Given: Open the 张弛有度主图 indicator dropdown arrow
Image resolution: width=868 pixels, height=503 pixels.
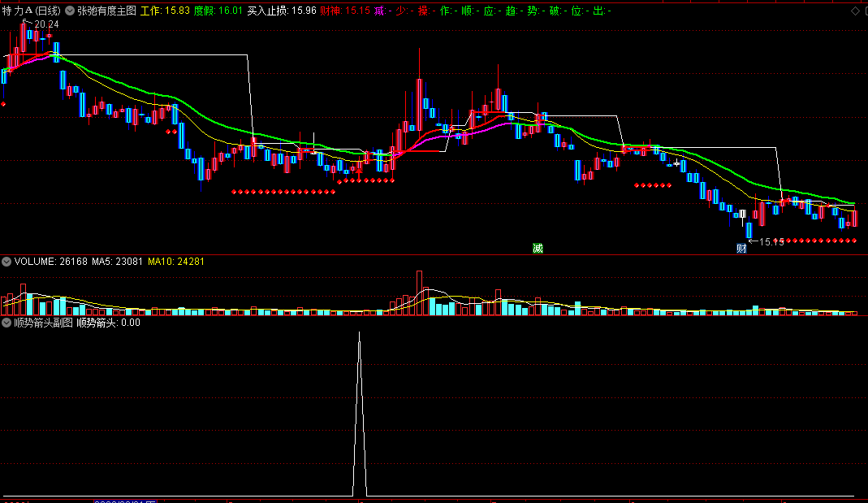Looking at the screenshot, I should pos(70,11).
